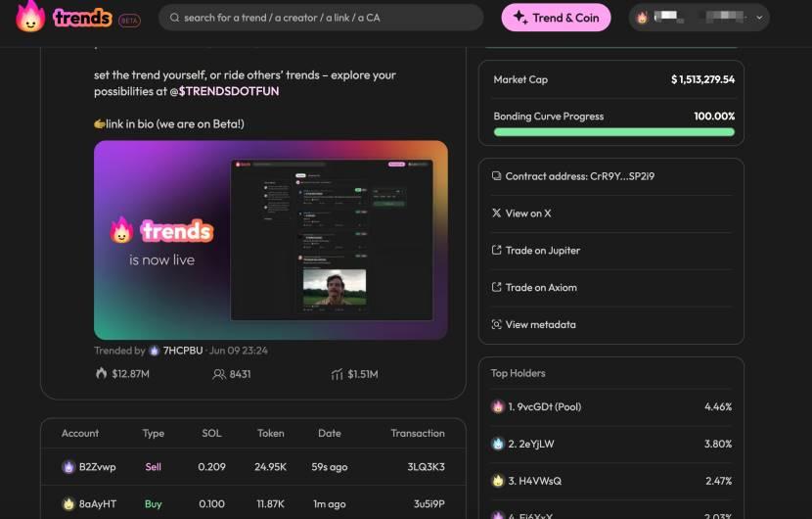Click the people icon beside 8431
This screenshot has width=812, height=519.
(219, 374)
